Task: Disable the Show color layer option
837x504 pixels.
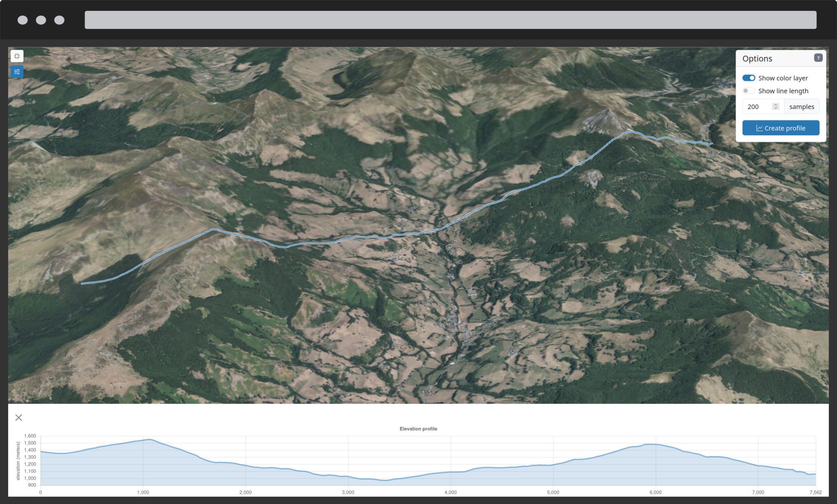Action: pyautogui.click(x=749, y=78)
